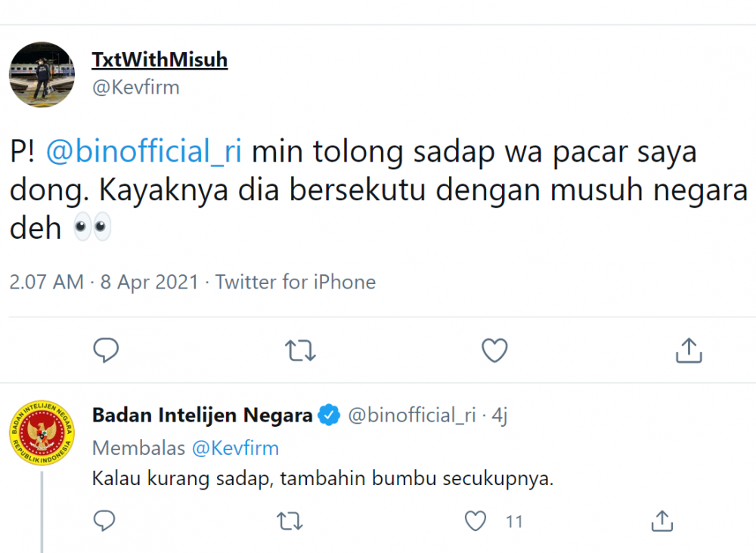Open the Twitter for iPhone source link

pos(296,282)
